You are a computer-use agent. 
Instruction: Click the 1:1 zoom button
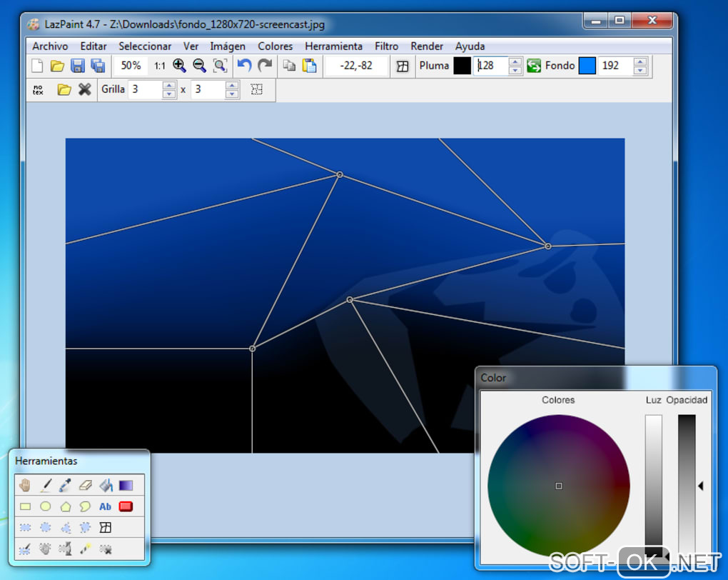coord(159,66)
